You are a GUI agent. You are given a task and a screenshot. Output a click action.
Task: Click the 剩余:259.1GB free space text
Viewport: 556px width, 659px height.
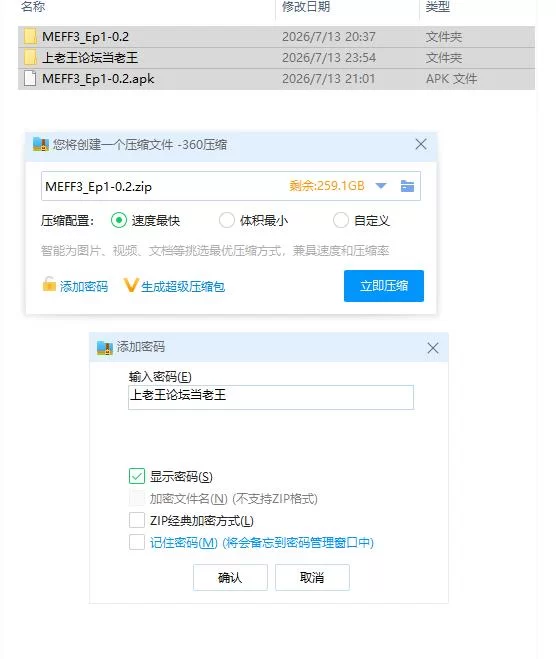(x=327, y=186)
